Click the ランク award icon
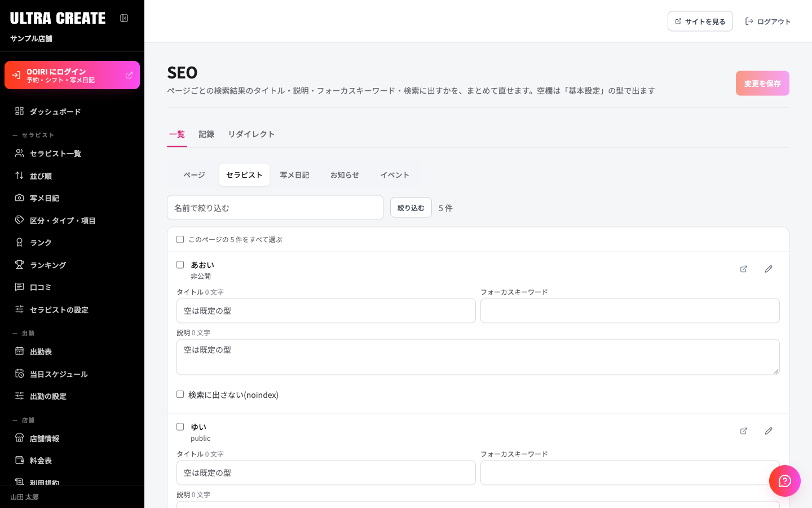The width and height of the screenshot is (812, 508). tap(19, 242)
